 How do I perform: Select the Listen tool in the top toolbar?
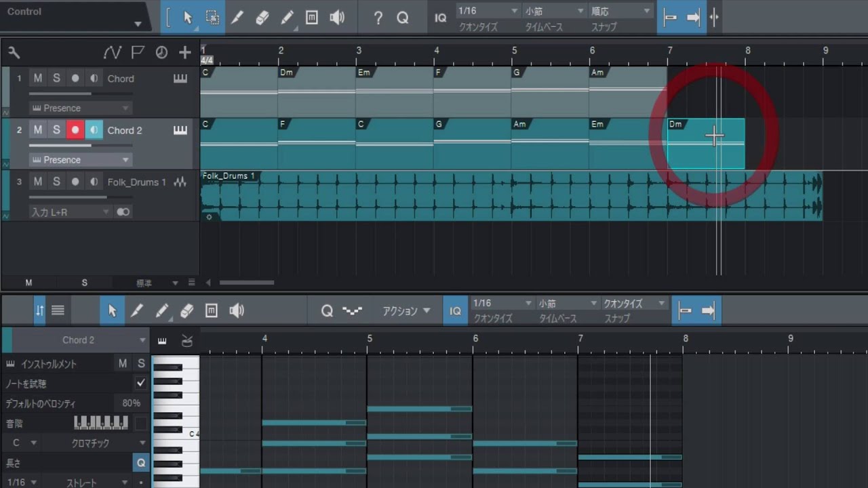coord(337,18)
